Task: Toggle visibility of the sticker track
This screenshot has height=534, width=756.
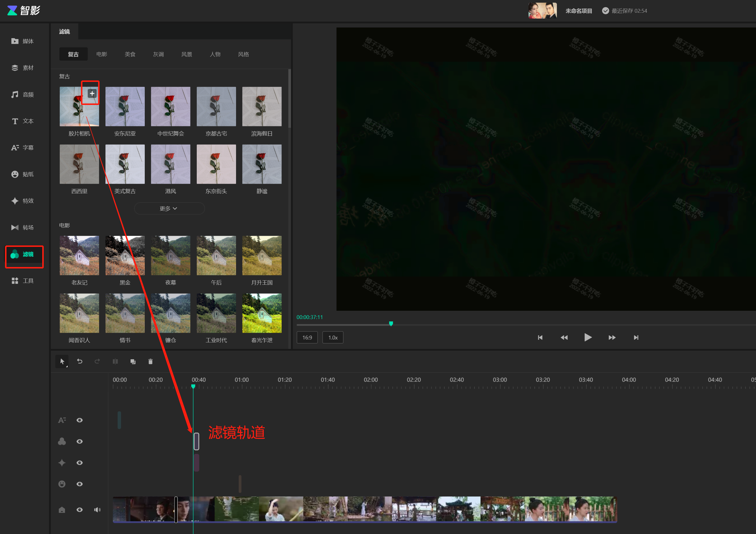Action: [x=79, y=484]
